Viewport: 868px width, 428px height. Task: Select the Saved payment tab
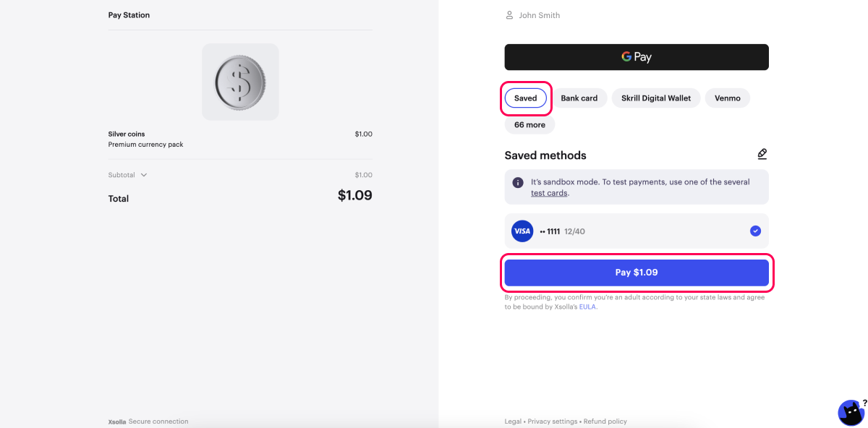(526, 98)
